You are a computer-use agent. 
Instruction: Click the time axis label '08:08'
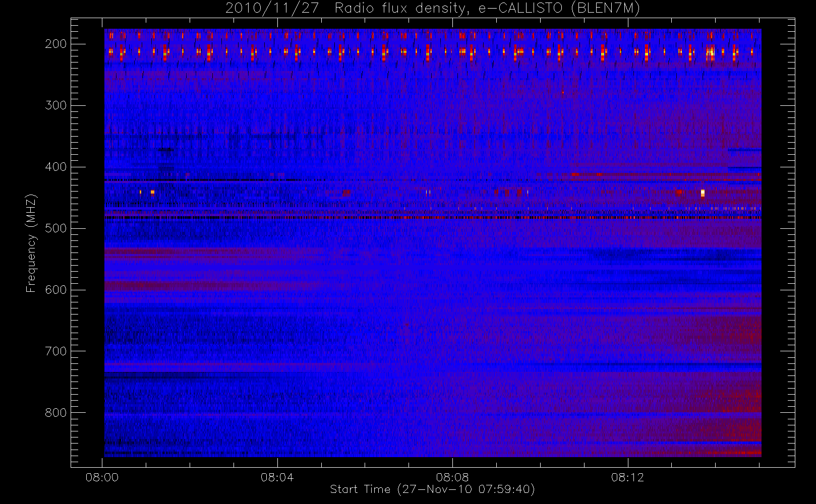452,477
